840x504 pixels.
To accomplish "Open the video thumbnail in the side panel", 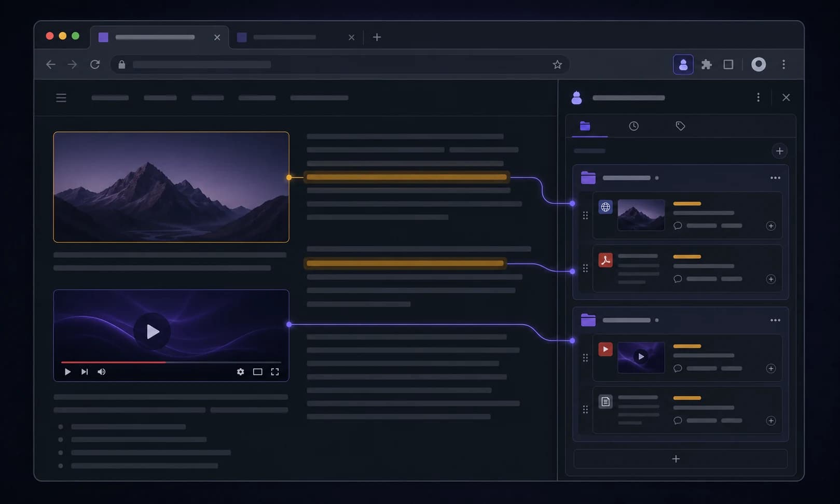I will [x=641, y=357].
